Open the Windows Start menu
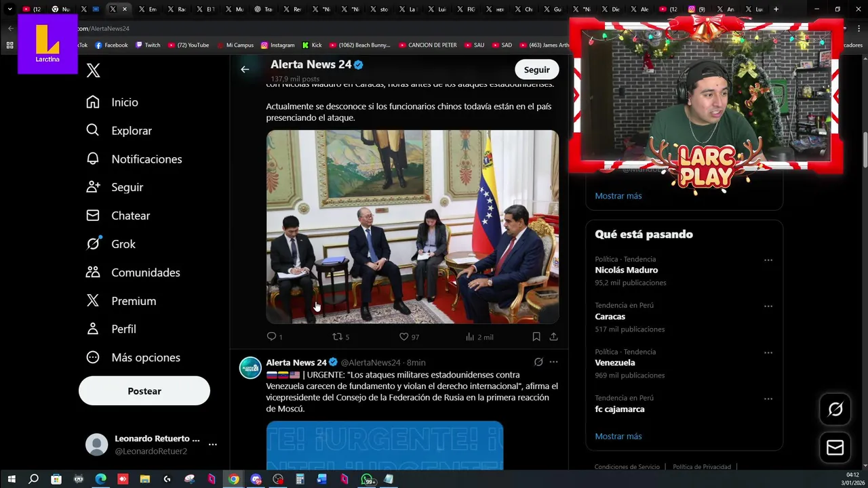Image resolution: width=868 pixels, height=488 pixels. pos(12,479)
